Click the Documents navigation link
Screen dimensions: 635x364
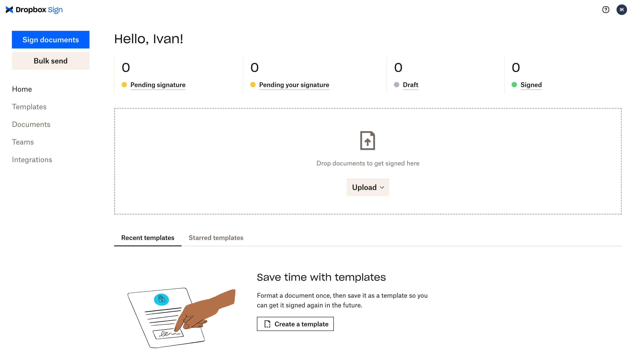click(31, 124)
